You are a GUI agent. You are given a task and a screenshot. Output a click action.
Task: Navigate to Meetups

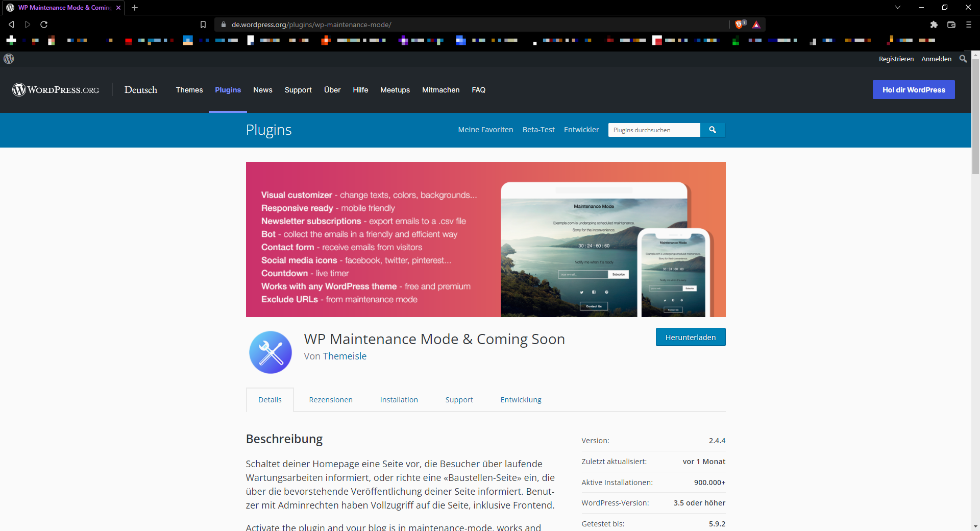click(x=395, y=90)
